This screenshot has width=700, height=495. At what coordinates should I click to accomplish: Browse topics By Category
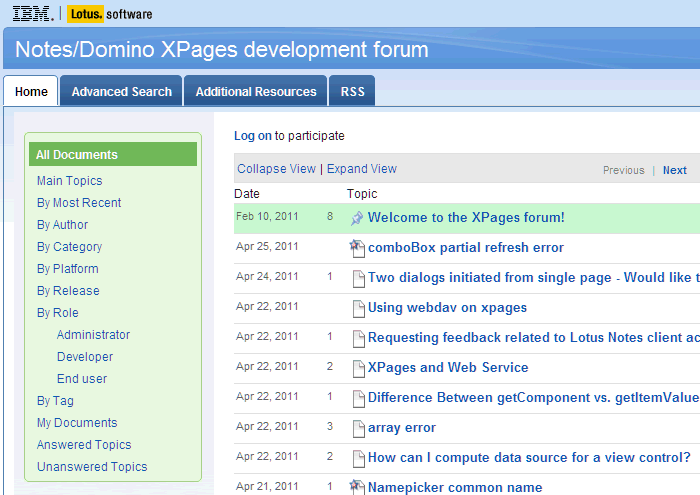click(x=69, y=247)
